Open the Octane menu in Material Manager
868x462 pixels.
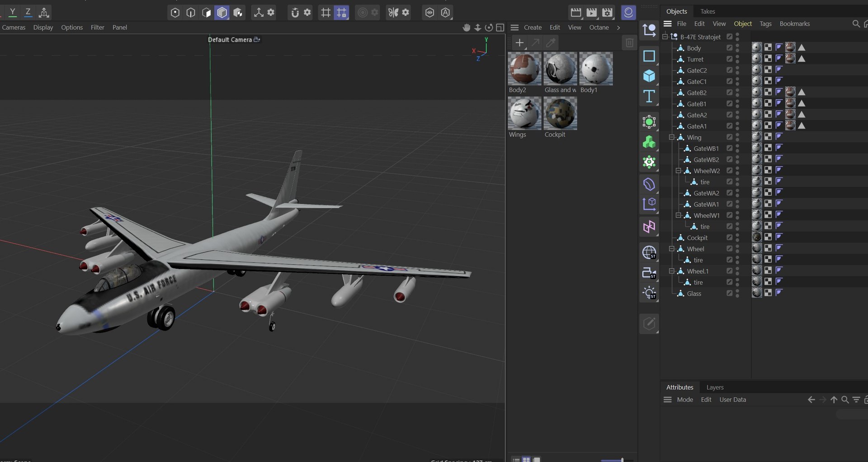(x=599, y=28)
